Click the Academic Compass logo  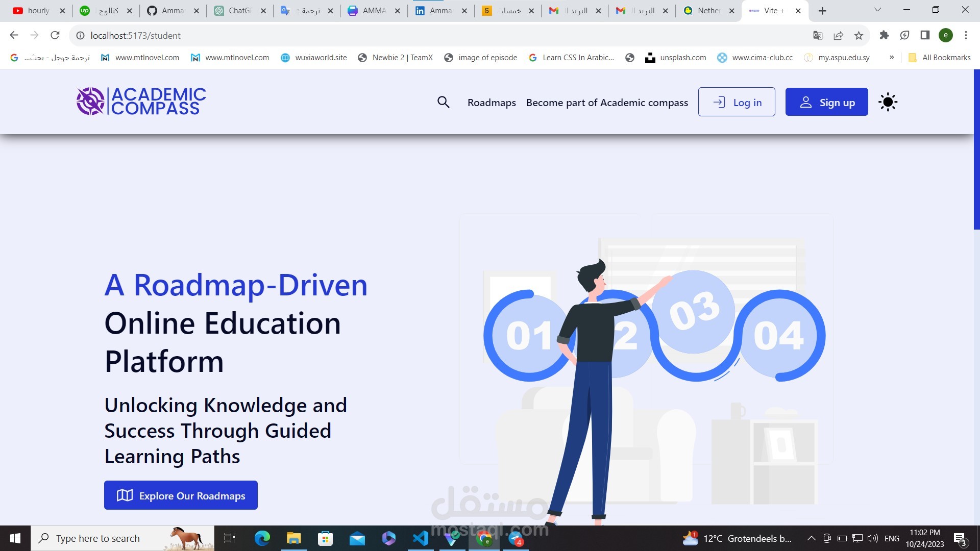(140, 101)
